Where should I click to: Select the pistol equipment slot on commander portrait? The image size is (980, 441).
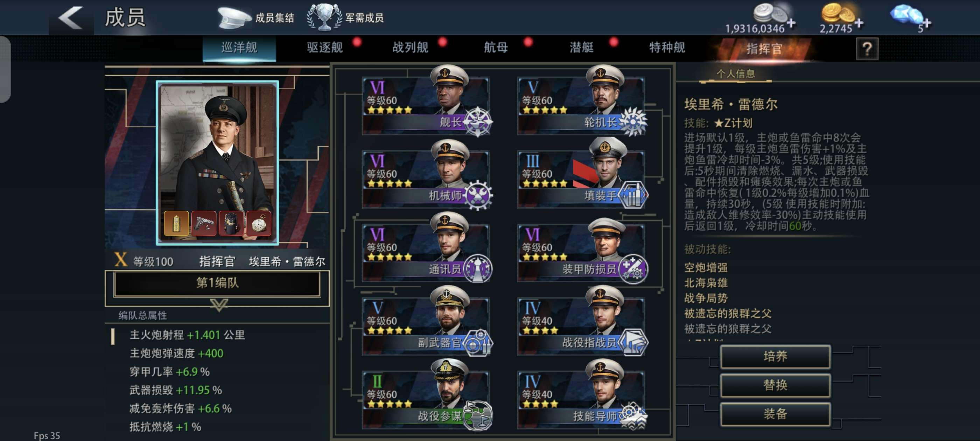(204, 223)
